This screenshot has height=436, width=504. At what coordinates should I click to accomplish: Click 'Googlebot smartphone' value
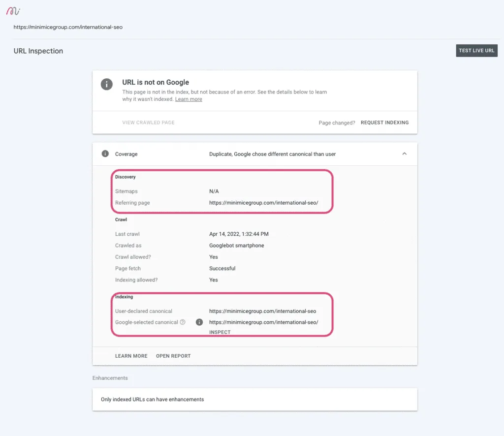coord(237,246)
